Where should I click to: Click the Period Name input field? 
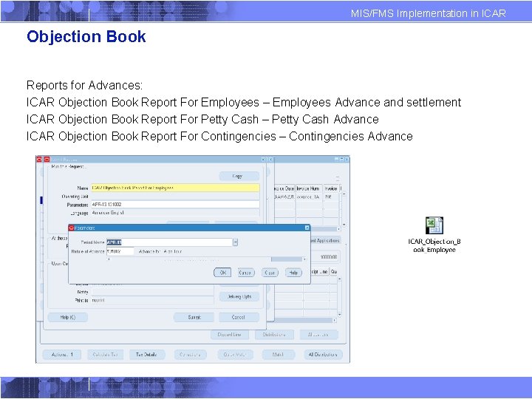pos(169,242)
